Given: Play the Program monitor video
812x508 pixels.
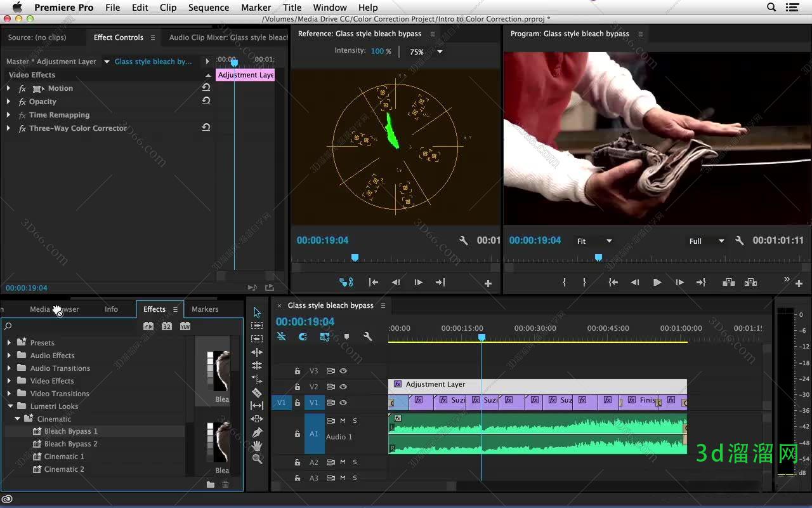Looking at the screenshot, I should pyautogui.click(x=657, y=283).
